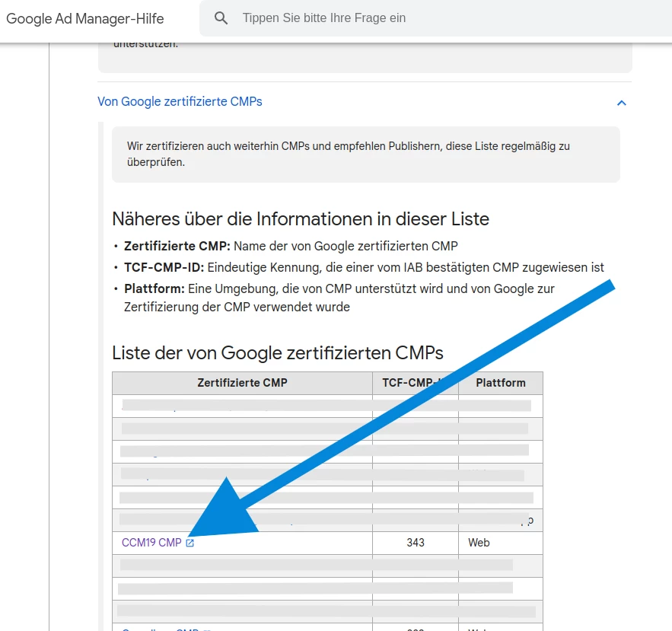Click heading 'Näheres über die Informationen in dieser Liste'
Viewport: 672px width, 631px height.
300,219
